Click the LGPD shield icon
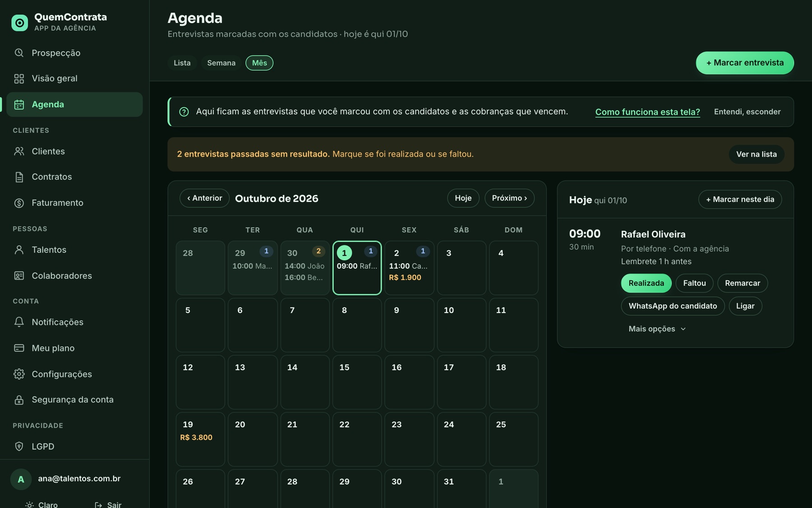This screenshot has height=508, width=812. click(19, 447)
